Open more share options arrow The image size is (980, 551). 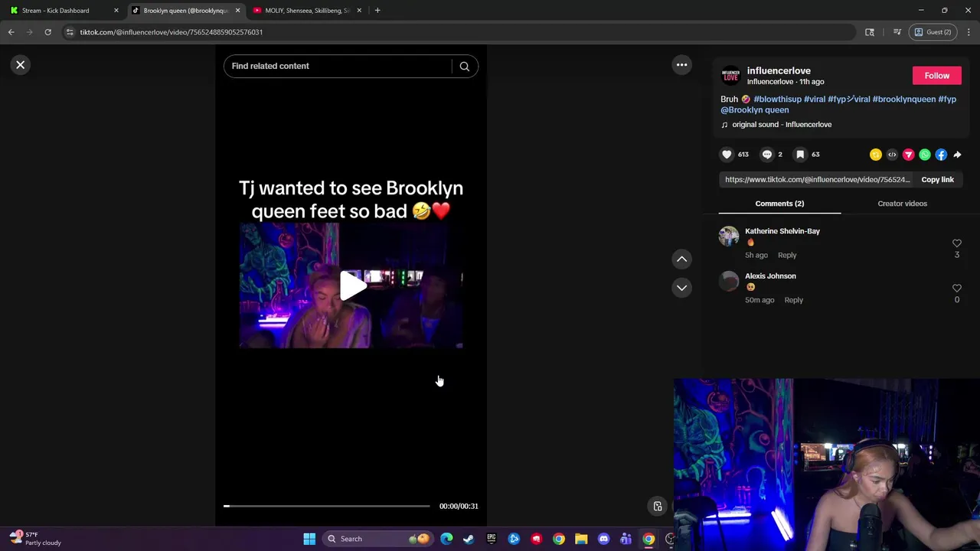(x=957, y=155)
